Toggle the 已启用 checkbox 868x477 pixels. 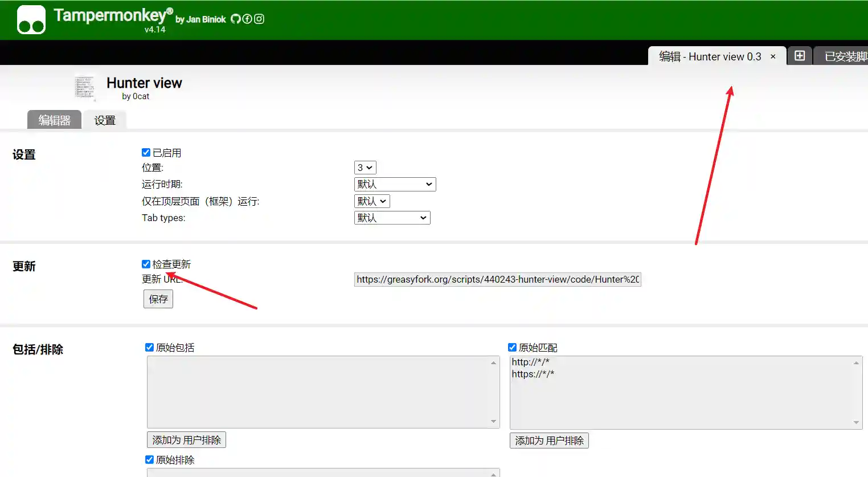(146, 153)
